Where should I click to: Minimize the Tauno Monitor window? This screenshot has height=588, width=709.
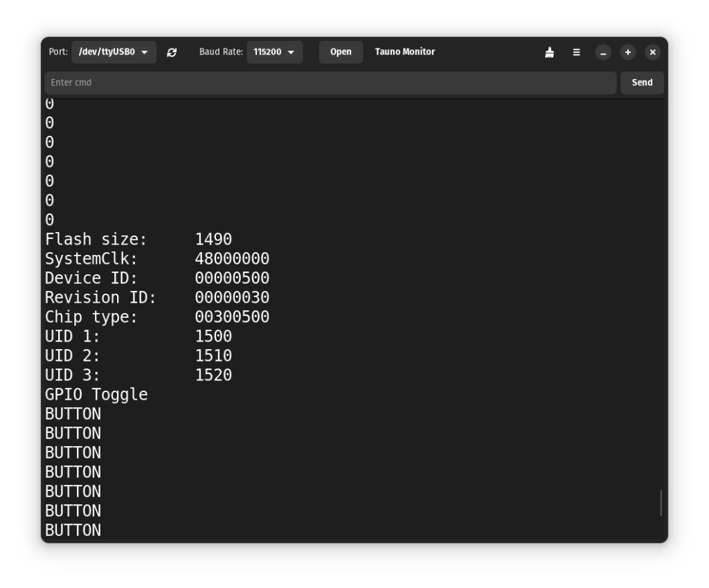[603, 52]
